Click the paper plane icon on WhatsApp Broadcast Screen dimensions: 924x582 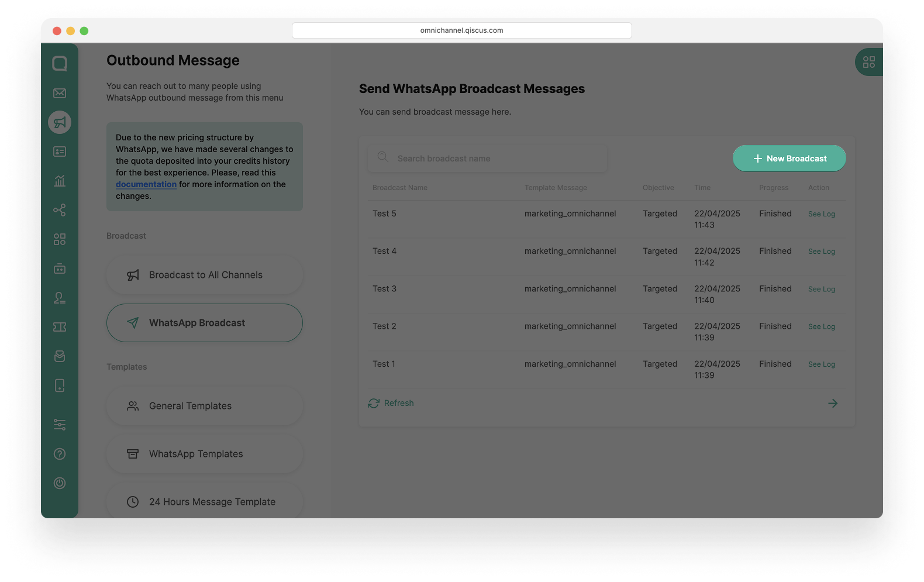click(133, 323)
